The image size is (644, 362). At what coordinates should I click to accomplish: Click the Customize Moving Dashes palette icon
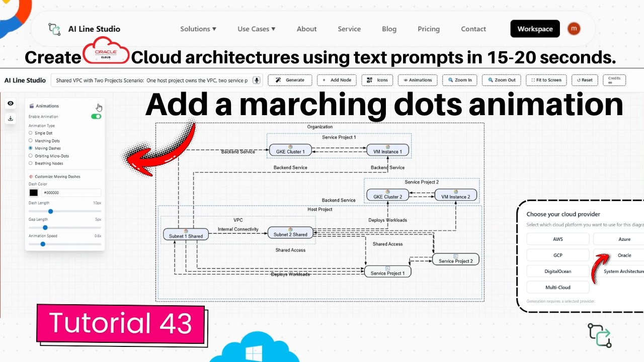(31, 177)
